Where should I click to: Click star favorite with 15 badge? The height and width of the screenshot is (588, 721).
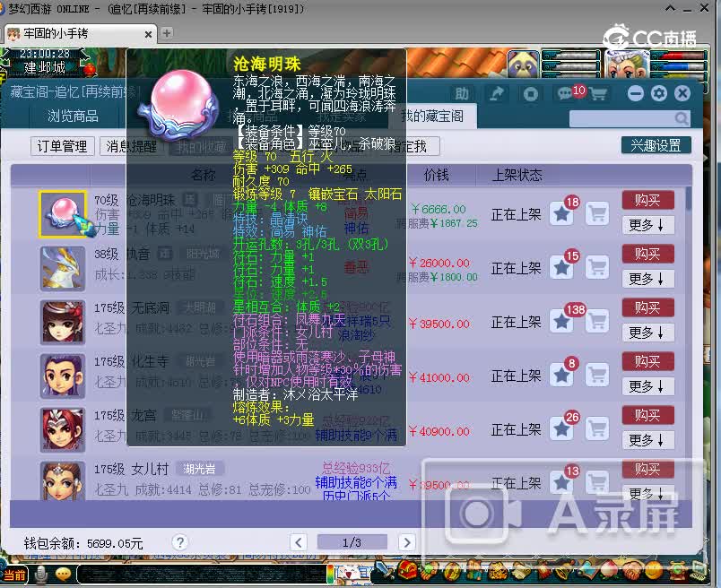click(561, 268)
